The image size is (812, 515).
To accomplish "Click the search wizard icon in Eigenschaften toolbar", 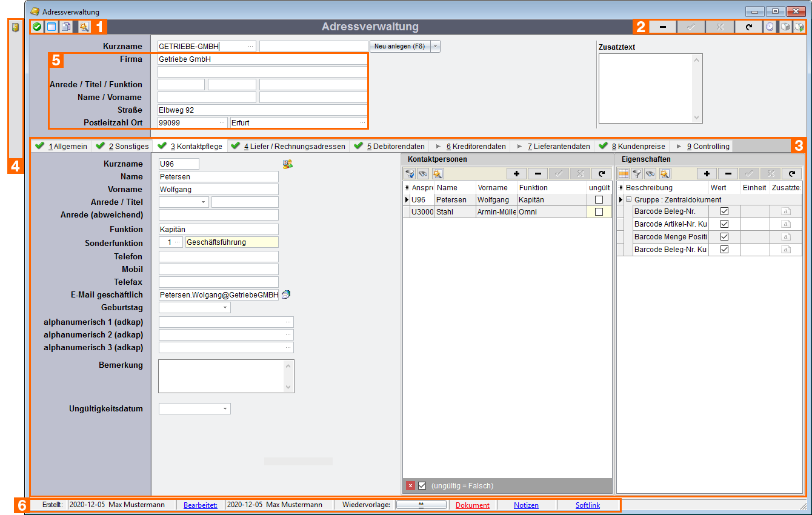I will [x=665, y=173].
